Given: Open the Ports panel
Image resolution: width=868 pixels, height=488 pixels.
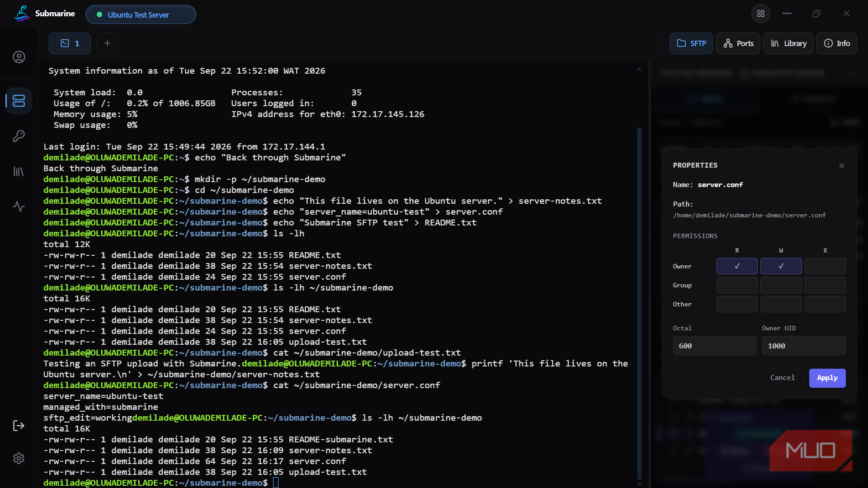Looking at the screenshot, I should [x=738, y=43].
